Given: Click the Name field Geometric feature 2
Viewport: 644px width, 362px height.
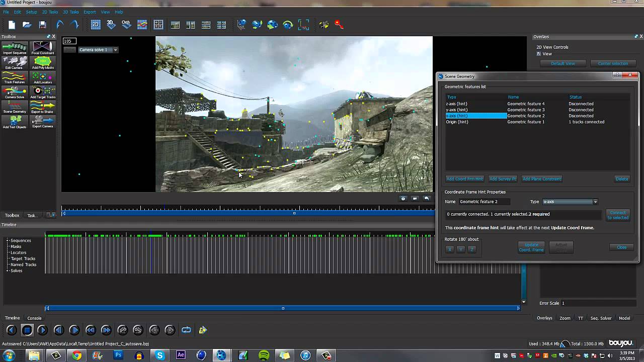Looking at the screenshot, I should point(484,202).
